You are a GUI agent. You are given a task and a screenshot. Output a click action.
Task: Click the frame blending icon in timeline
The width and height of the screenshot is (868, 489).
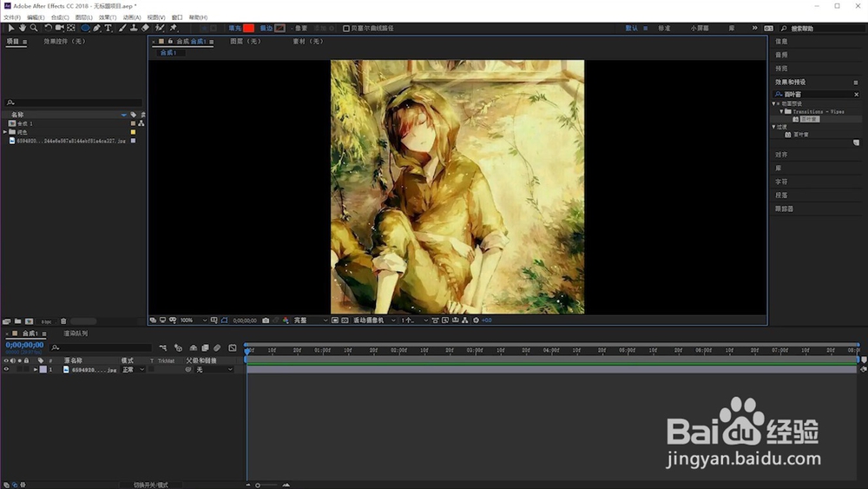coord(205,347)
